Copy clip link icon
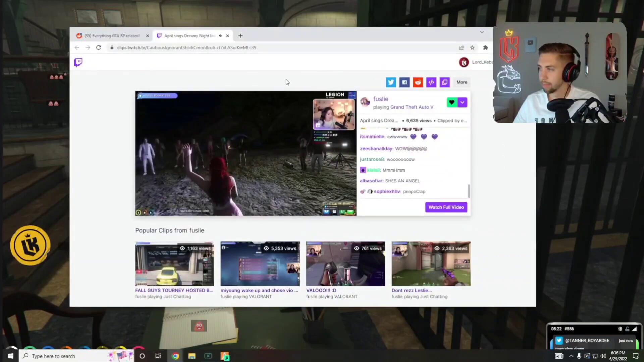This screenshot has width=644, height=362. pyautogui.click(x=444, y=82)
